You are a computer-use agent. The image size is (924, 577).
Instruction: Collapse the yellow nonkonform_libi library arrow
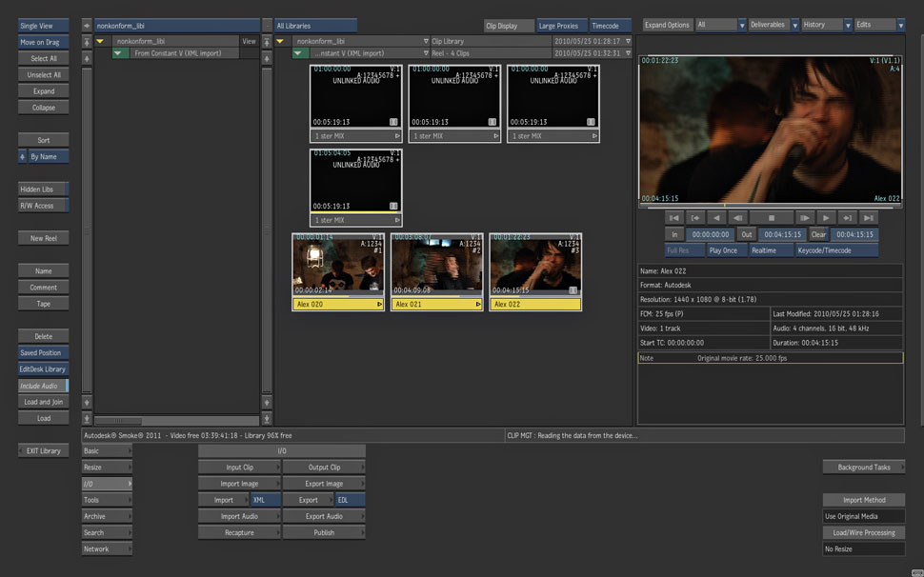click(99, 42)
